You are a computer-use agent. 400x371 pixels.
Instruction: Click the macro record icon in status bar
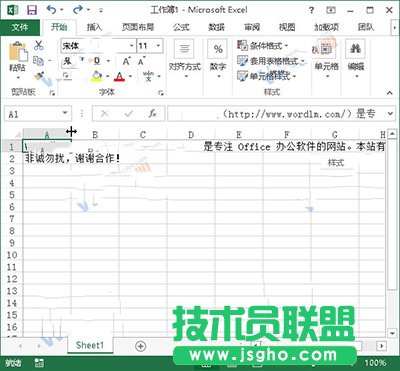click(x=39, y=363)
